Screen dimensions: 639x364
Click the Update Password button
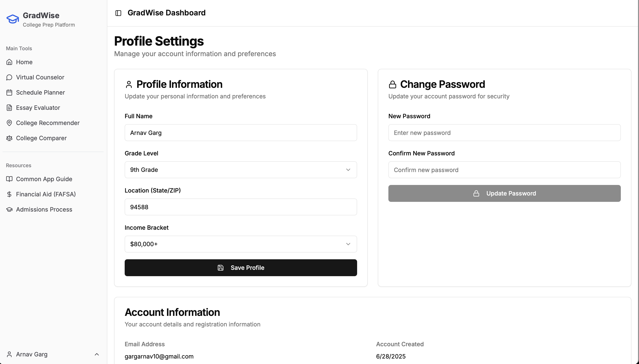[504, 193]
